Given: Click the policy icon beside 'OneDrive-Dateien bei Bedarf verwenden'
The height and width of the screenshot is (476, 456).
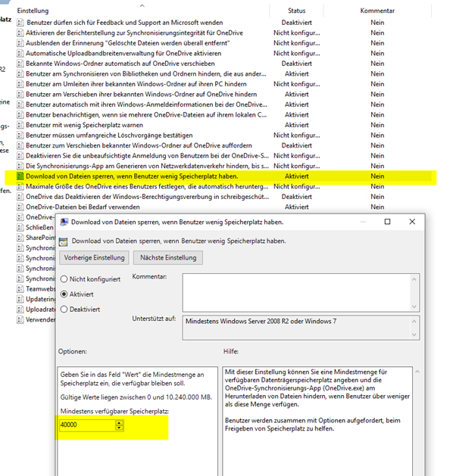Looking at the screenshot, I should (x=20, y=207).
